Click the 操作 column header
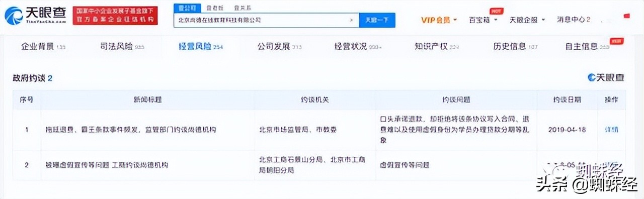The width and height of the screenshot is (644, 199). pos(611,99)
